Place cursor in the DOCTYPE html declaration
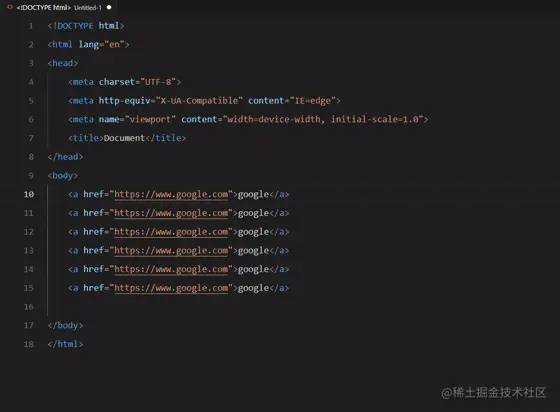 [x=86, y=26]
